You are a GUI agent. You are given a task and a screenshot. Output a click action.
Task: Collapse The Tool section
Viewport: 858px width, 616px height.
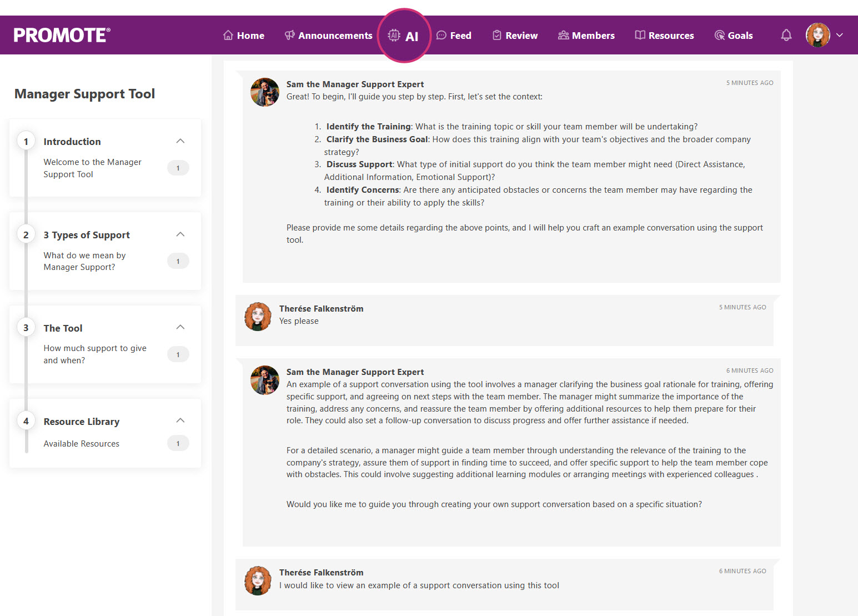tap(180, 327)
